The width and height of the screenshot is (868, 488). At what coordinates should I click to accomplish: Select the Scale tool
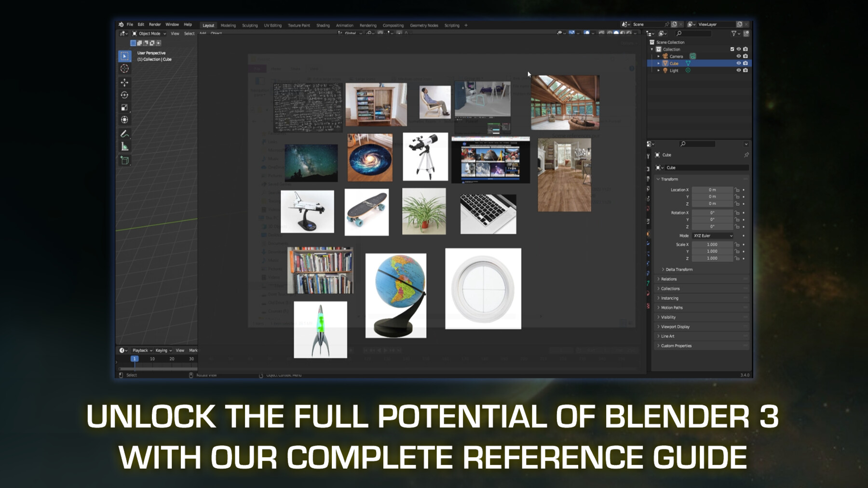124,107
